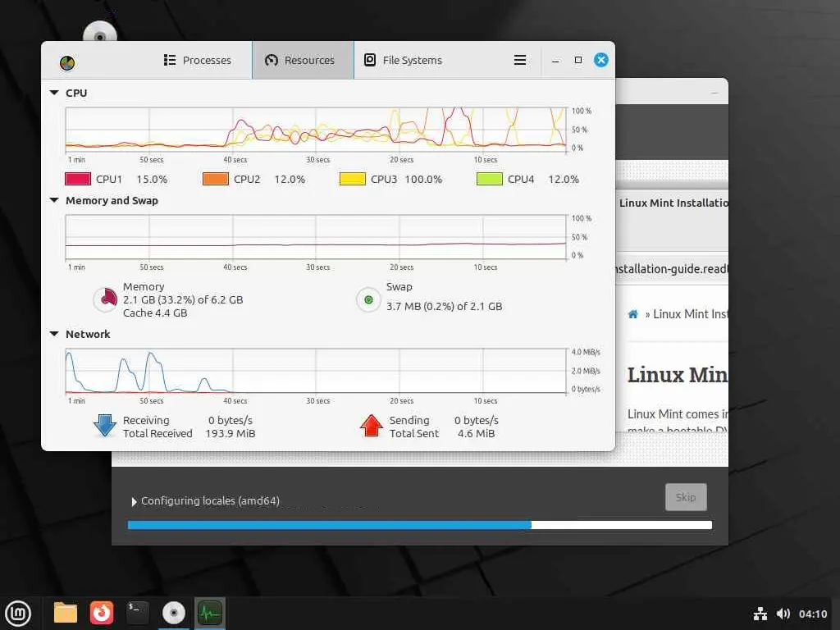Click the installer progress bar
Screen dimensions: 840x630
point(420,525)
